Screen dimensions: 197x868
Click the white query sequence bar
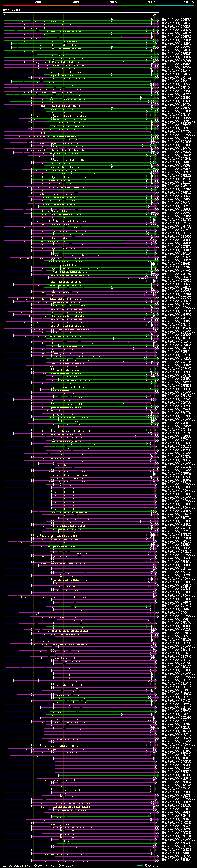tap(81, 13)
